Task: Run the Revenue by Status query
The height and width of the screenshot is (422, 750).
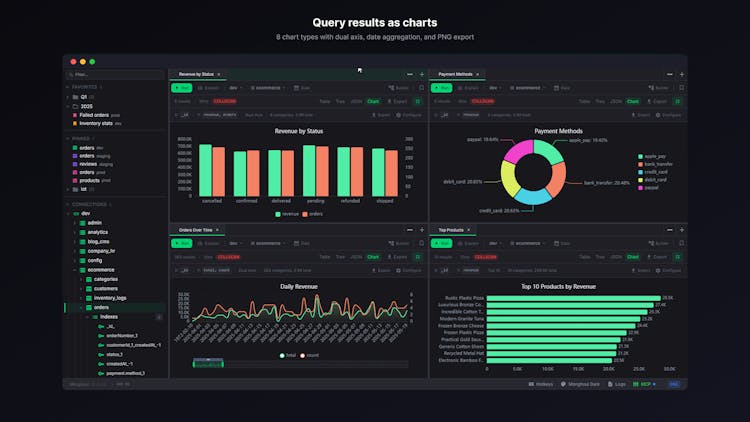Action: coord(181,88)
